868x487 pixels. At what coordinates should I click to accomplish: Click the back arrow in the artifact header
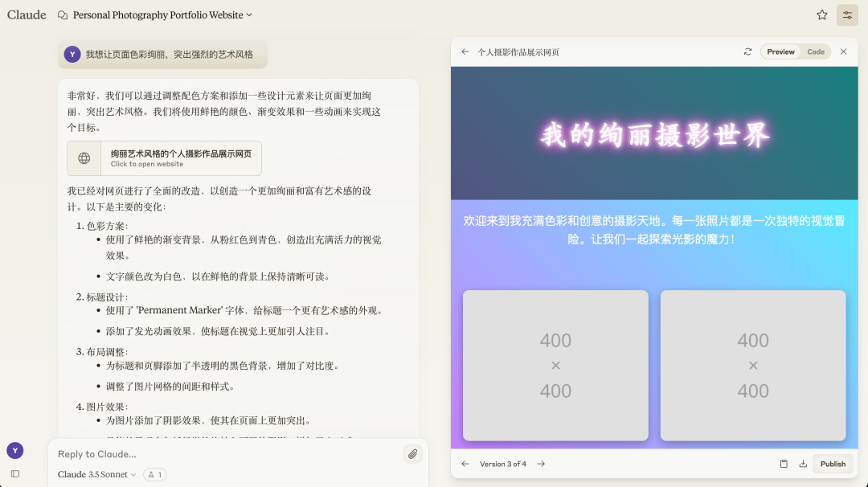pyautogui.click(x=465, y=51)
